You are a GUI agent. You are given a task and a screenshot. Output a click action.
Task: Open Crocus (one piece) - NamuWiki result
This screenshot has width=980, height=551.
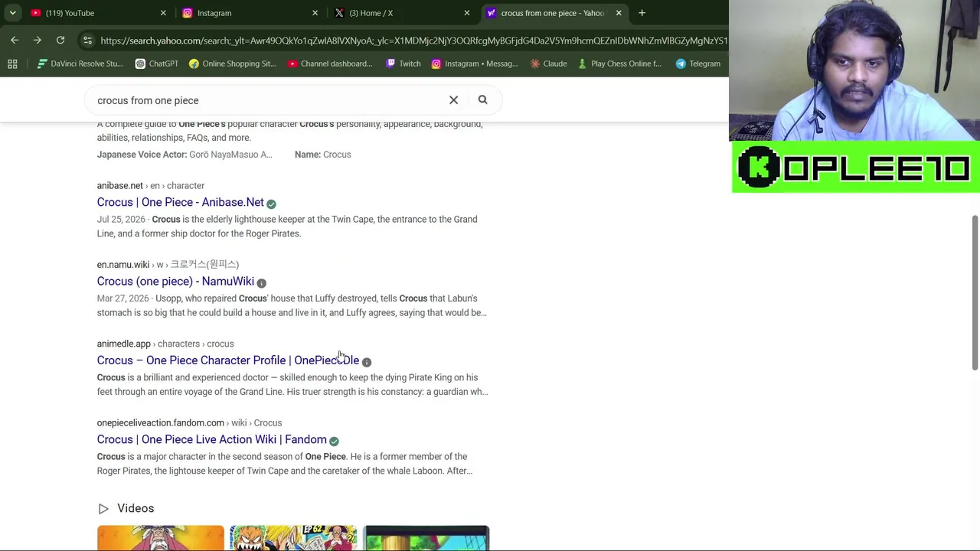(x=175, y=281)
